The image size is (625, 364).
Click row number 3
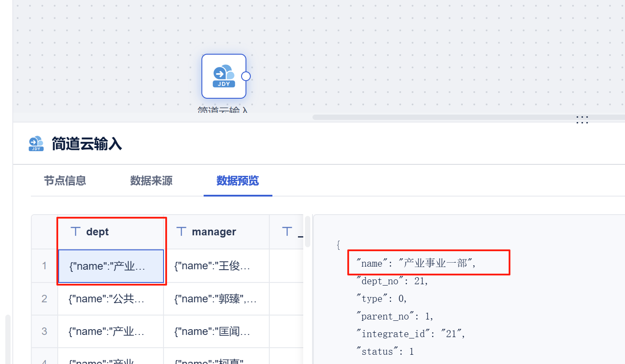coord(45,332)
